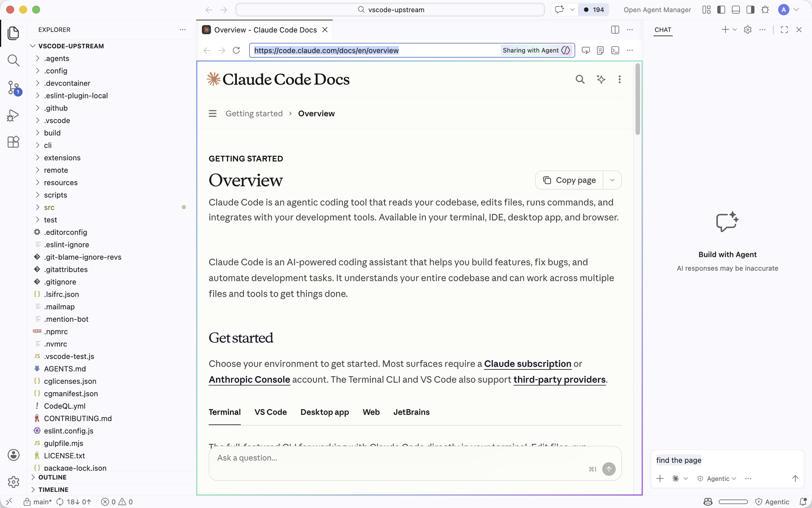Follow the Claude subscription link
Image resolution: width=812 pixels, height=508 pixels.
pyautogui.click(x=527, y=363)
